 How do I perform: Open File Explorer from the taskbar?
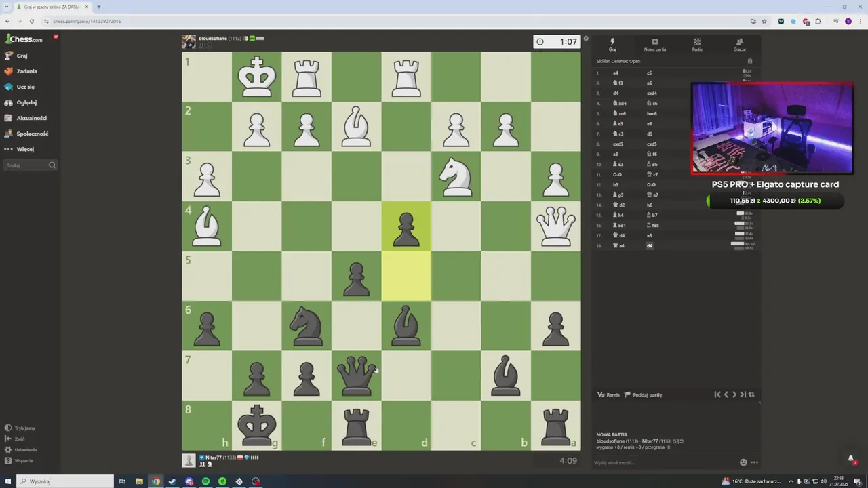(x=139, y=481)
